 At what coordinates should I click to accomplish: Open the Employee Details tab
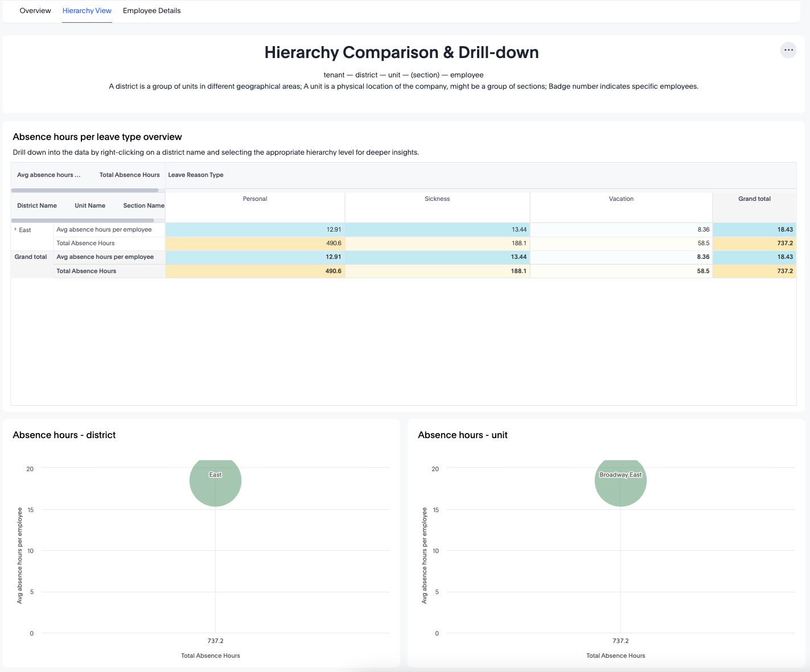[x=151, y=11]
